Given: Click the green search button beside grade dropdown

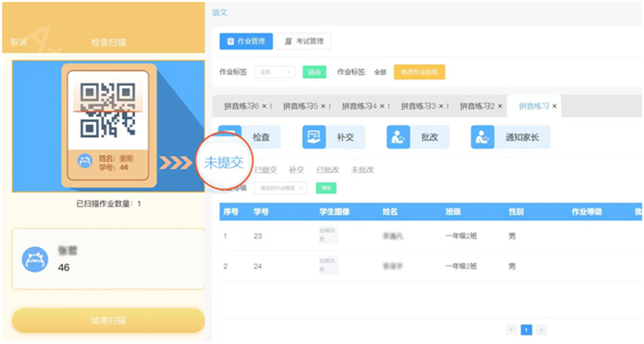Looking at the screenshot, I should [x=326, y=188].
